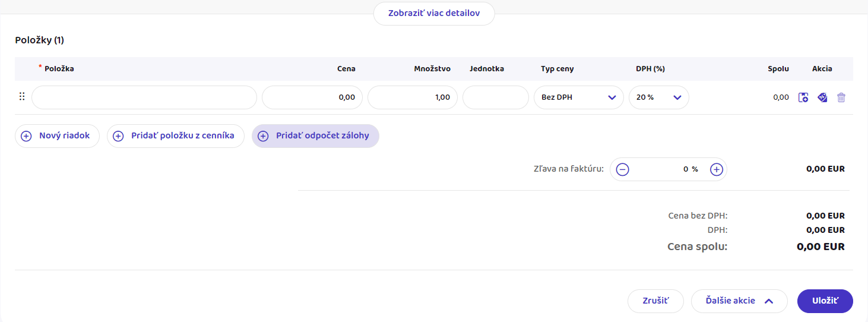868x322 pixels.
Task: Click Pridať položku z cenníka
Action: pyautogui.click(x=175, y=136)
